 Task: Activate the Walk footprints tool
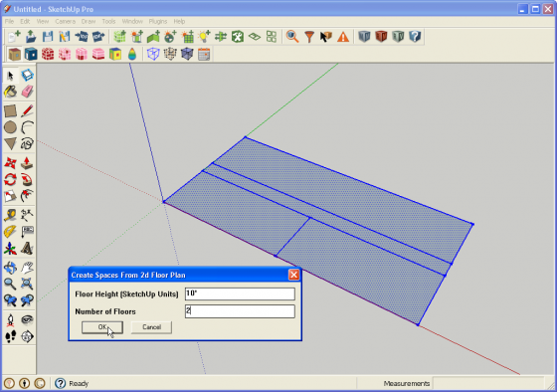pyautogui.click(x=10, y=336)
